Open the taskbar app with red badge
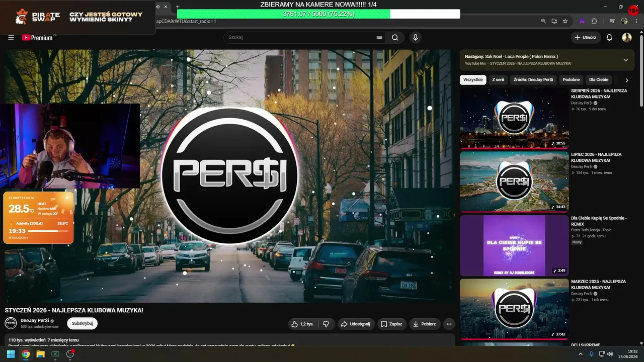The height and width of the screenshot is (362, 644). tap(70, 354)
